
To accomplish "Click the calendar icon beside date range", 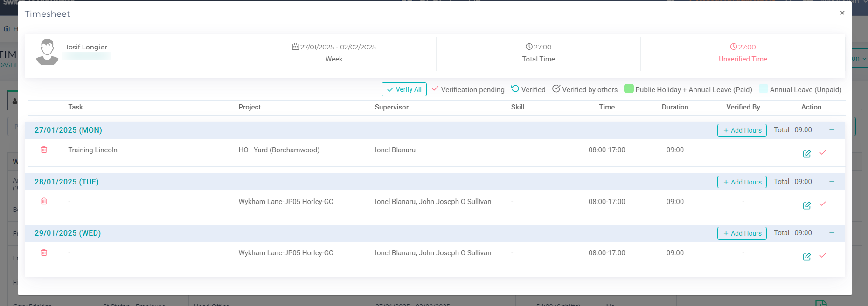I will tap(295, 47).
